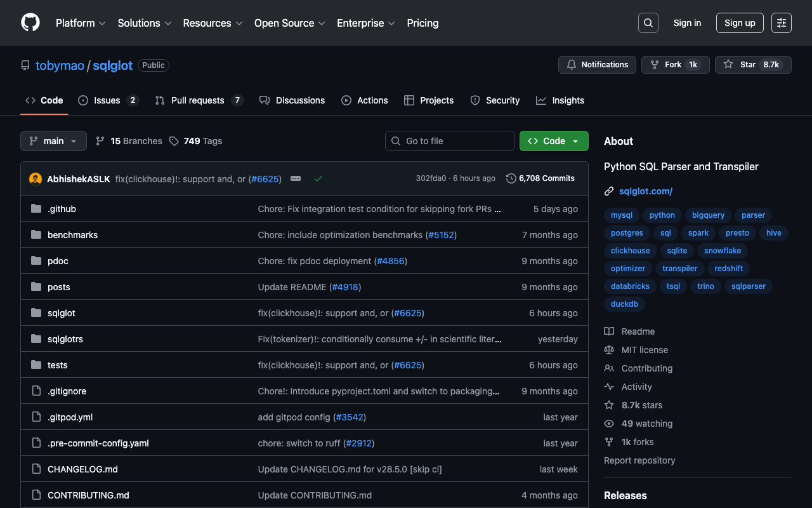This screenshot has width=812, height=508.
Task: Expand the Platform menu
Action: pos(81,23)
